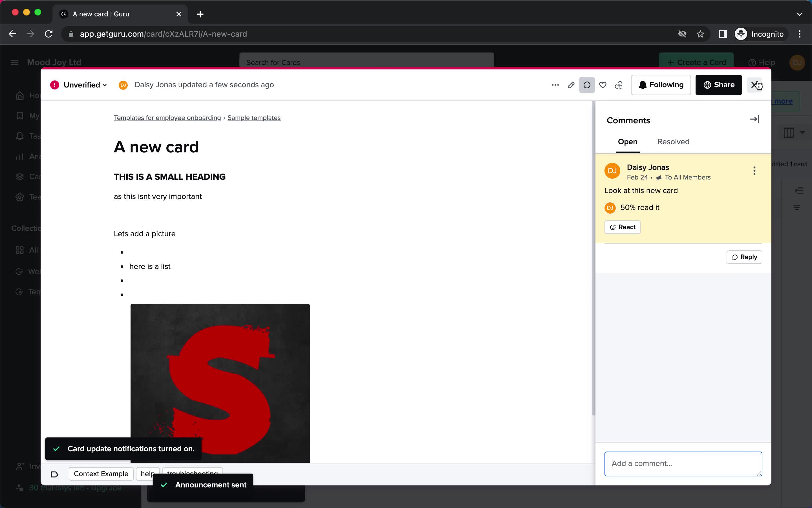Open Templates for employee onboarding breadcrumb
Viewport: 812px width, 508px height.
167,118
